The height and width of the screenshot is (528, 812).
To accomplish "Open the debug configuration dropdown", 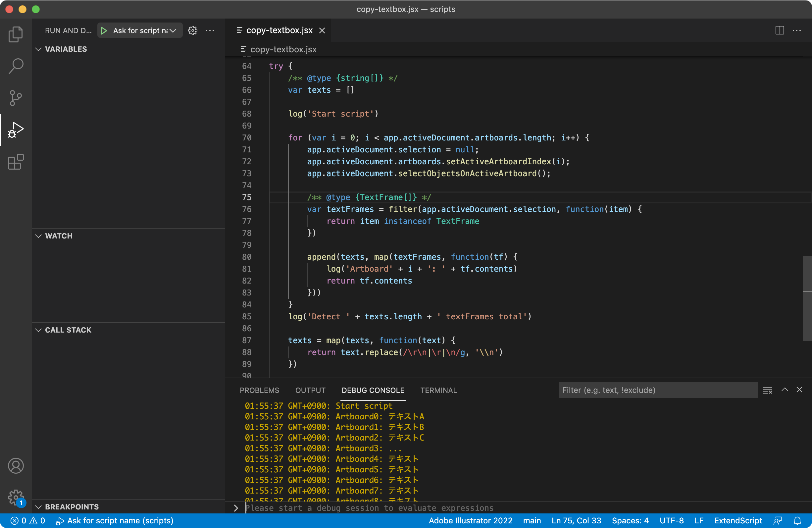I will coord(172,30).
